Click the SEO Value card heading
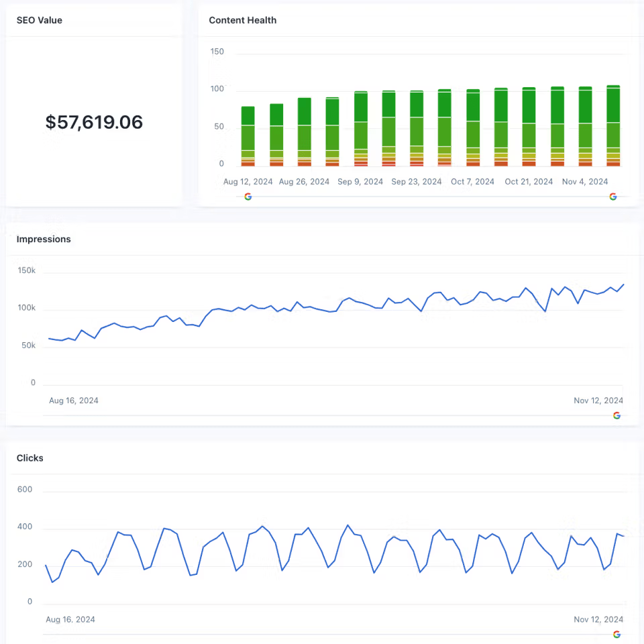 (39, 20)
